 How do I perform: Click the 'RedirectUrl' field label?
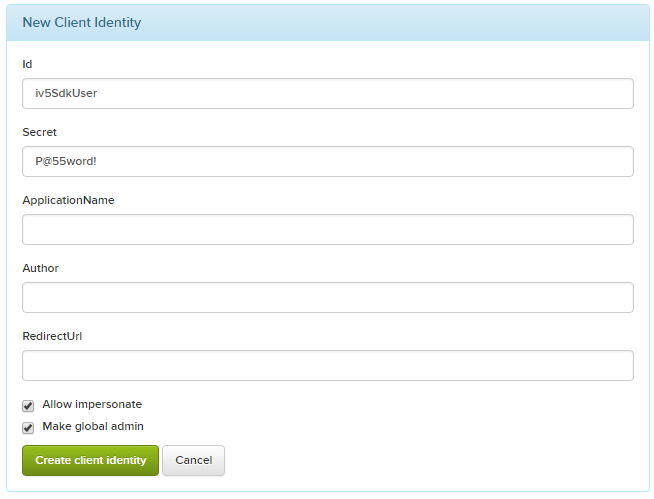pos(52,336)
